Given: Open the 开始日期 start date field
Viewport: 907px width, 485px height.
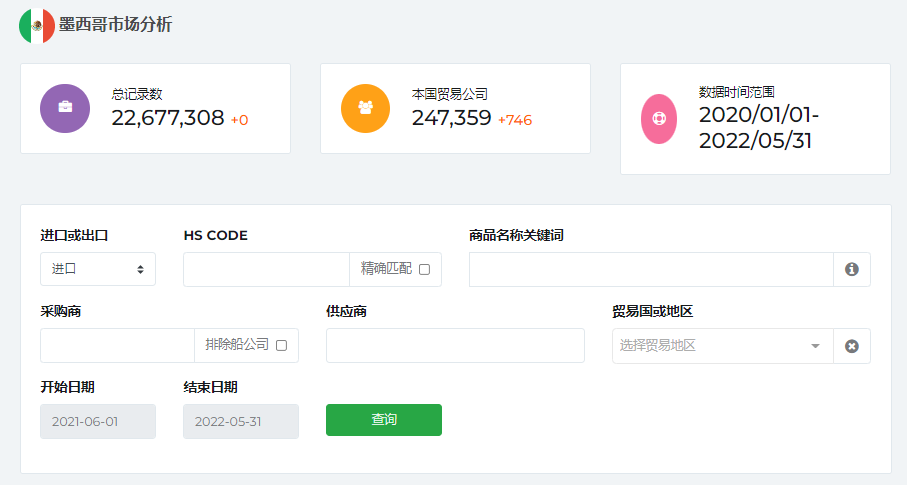Looking at the screenshot, I should pyautogui.click(x=98, y=421).
